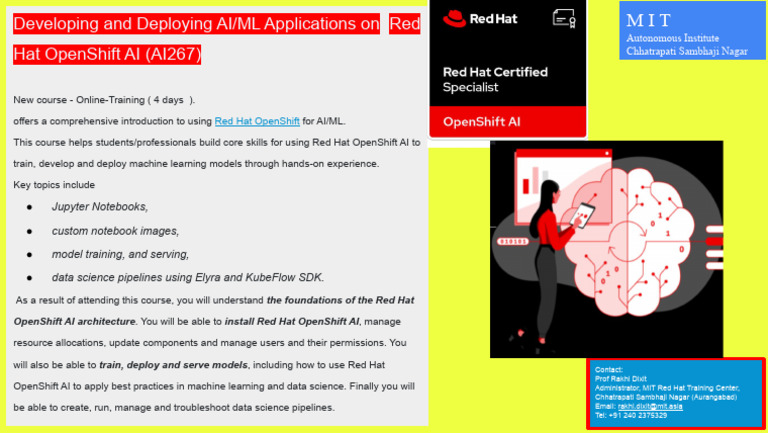
Task: Click the Red Hat Certified Specialist text
Action: coord(495,79)
